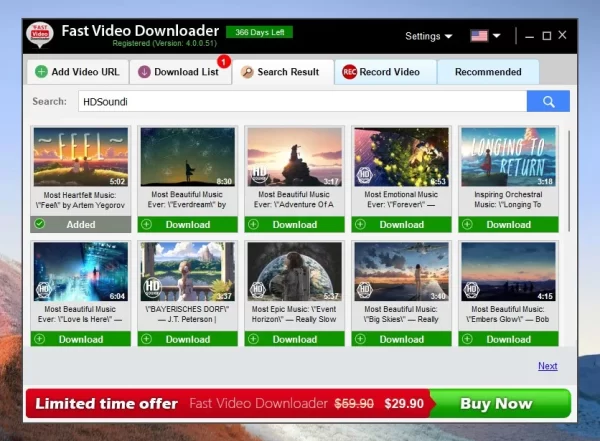Close the Fast Video Downloader window

coord(562,35)
